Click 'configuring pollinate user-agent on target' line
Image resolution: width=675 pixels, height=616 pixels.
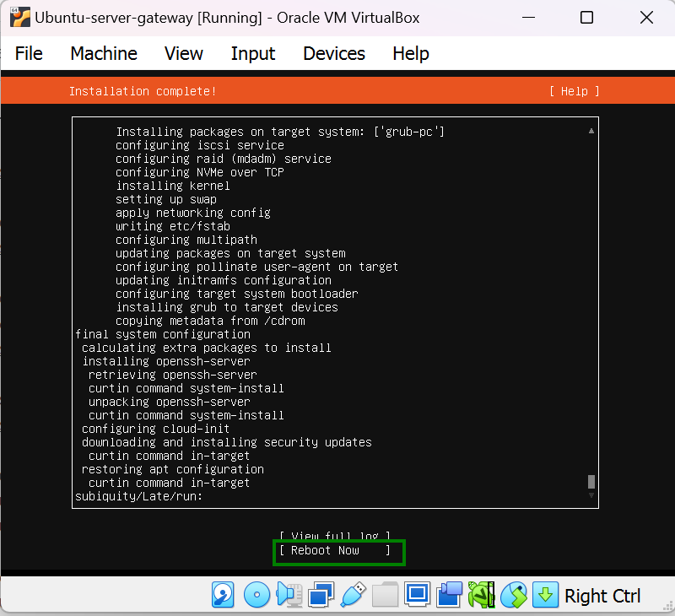tap(257, 267)
